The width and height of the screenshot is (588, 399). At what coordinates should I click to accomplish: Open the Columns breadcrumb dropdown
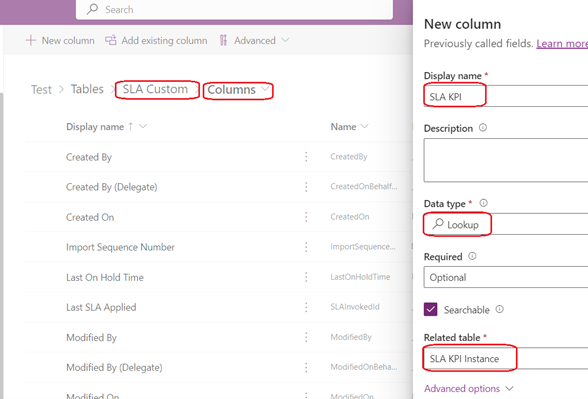[x=266, y=89]
